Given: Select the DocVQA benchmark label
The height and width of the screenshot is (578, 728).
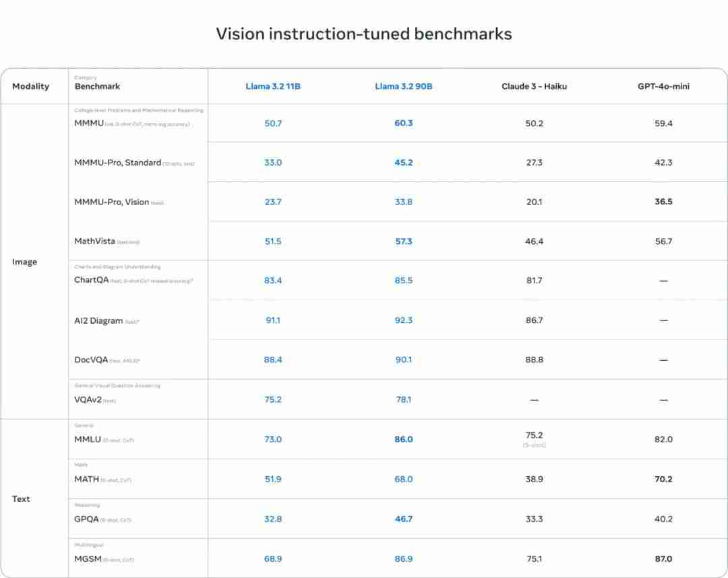Looking at the screenshot, I should coord(91,360).
